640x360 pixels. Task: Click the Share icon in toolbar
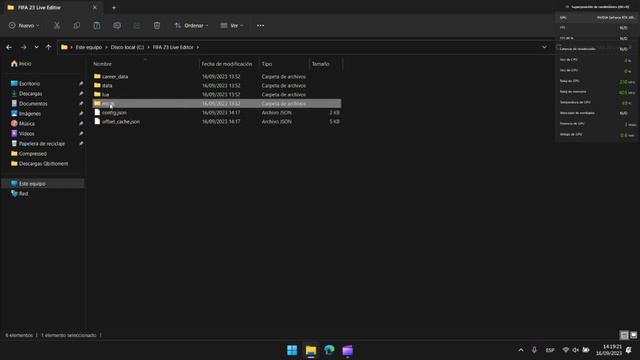point(137,25)
